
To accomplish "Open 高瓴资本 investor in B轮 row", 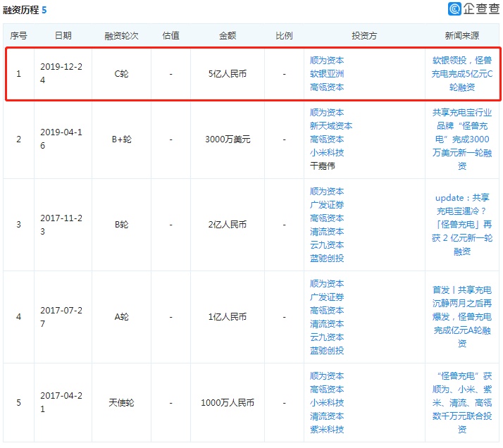I will [327, 218].
